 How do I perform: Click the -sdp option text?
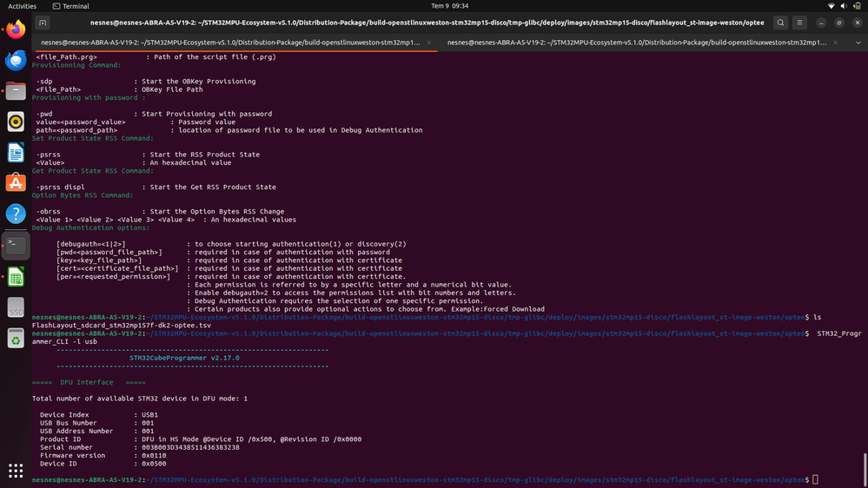pyautogui.click(x=44, y=82)
